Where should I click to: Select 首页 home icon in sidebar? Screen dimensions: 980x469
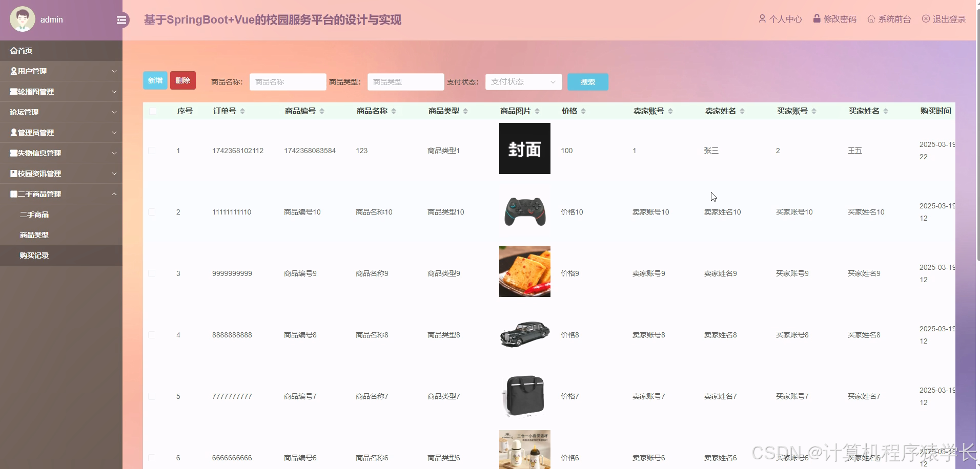click(x=13, y=50)
